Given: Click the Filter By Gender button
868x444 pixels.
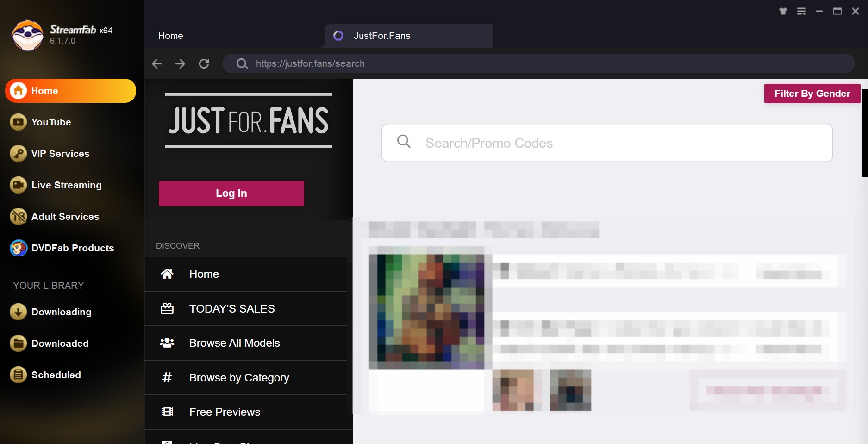Looking at the screenshot, I should point(812,93).
